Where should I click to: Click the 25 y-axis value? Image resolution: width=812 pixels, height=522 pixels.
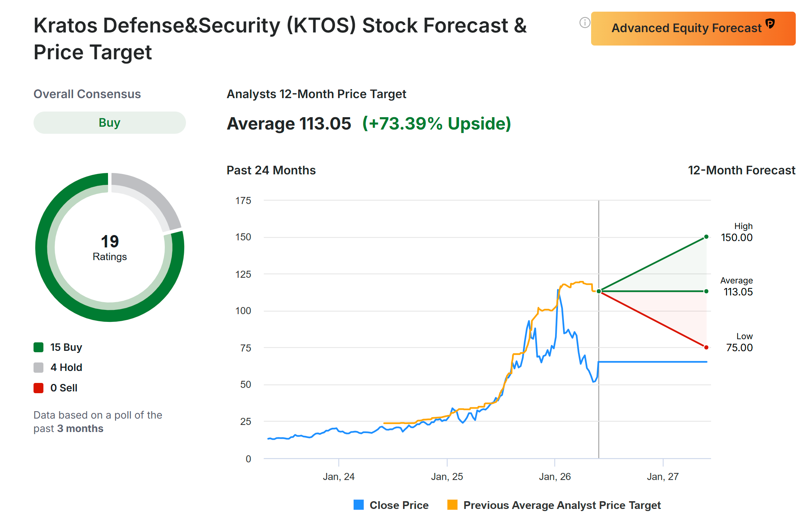click(x=246, y=422)
